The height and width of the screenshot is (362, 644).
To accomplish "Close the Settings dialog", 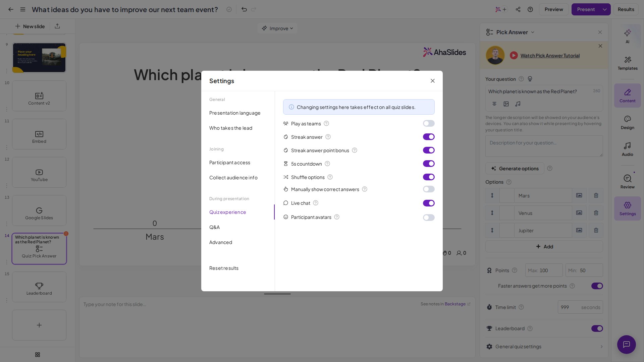I will pos(433,81).
